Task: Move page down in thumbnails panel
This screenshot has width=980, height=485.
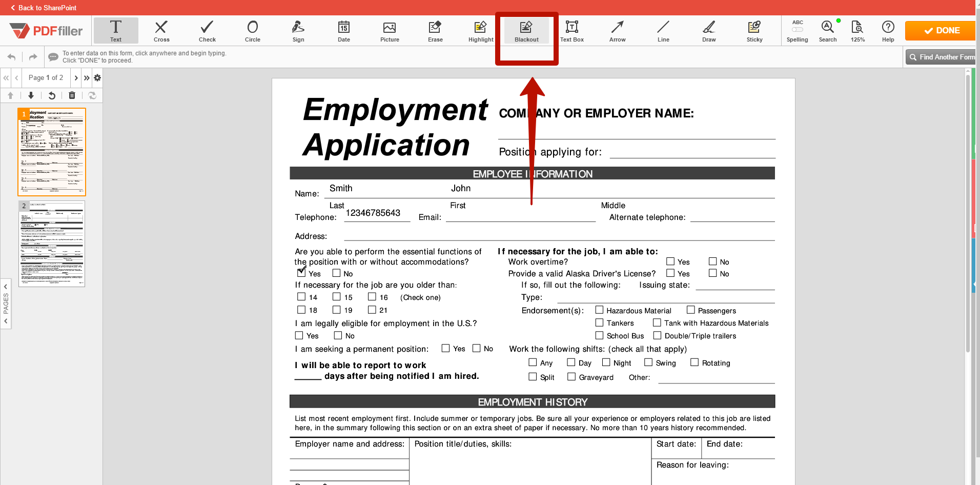Action: (31, 95)
